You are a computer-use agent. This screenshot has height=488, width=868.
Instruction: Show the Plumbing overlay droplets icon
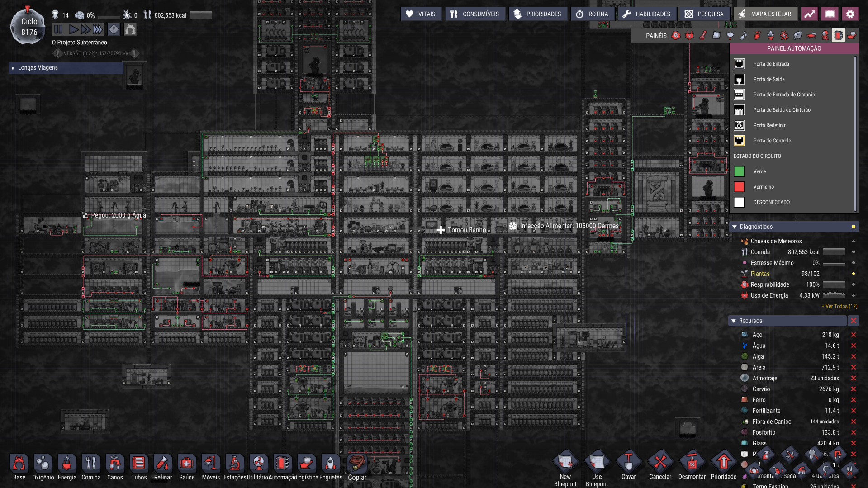click(744, 35)
